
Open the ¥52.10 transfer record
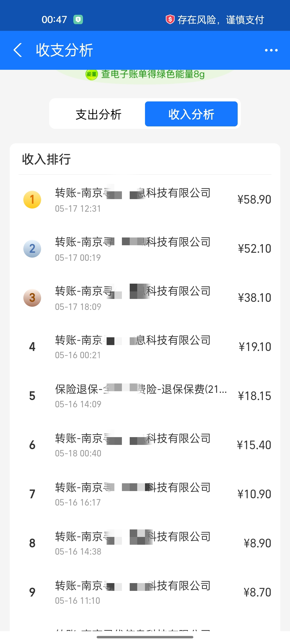(145, 249)
